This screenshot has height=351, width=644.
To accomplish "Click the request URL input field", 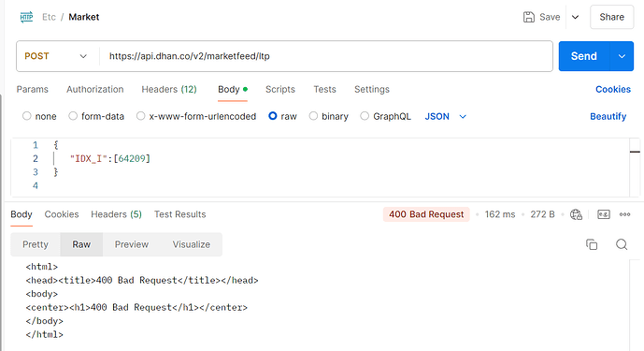I will pyautogui.click(x=326, y=56).
